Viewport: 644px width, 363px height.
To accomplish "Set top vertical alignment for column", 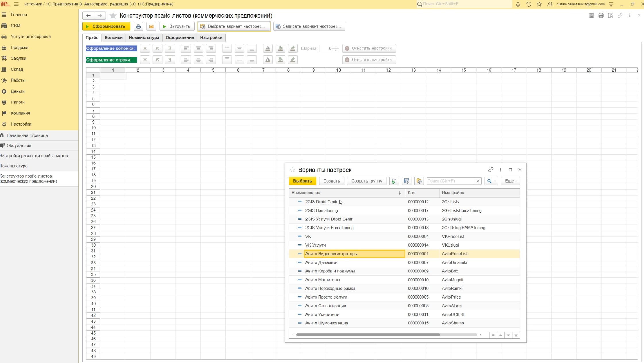I will 227,48.
